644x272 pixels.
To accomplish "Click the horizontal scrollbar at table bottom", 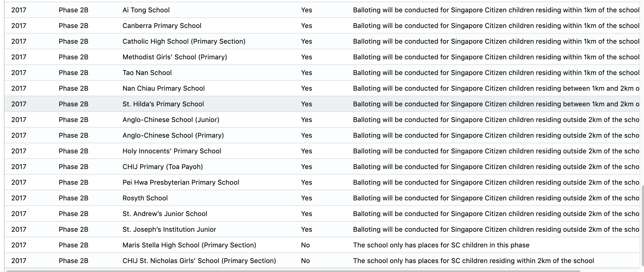I will [x=293, y=271].
